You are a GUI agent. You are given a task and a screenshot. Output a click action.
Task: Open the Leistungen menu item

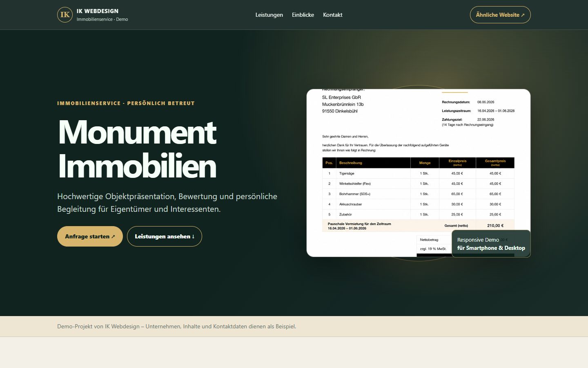pos(269,15)
